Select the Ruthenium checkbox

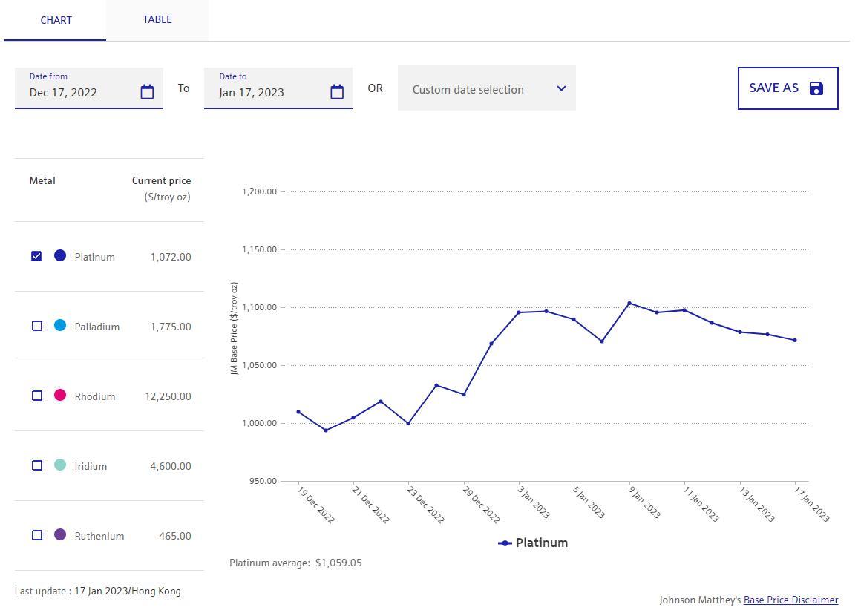37,535
